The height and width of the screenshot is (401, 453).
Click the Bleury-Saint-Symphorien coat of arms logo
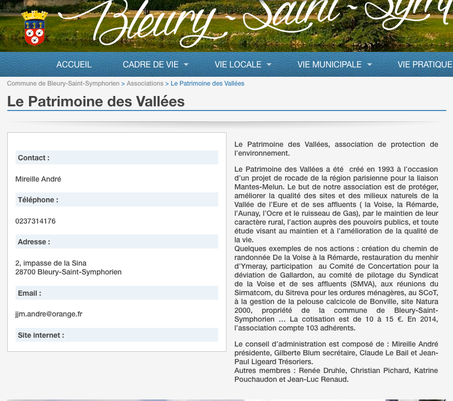pyautogui.click(x=34, y=28)
